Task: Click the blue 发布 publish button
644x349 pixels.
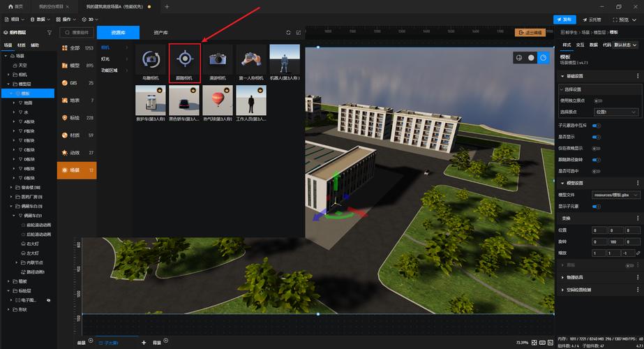Action: pyautogui.click(x=564, y=20)
